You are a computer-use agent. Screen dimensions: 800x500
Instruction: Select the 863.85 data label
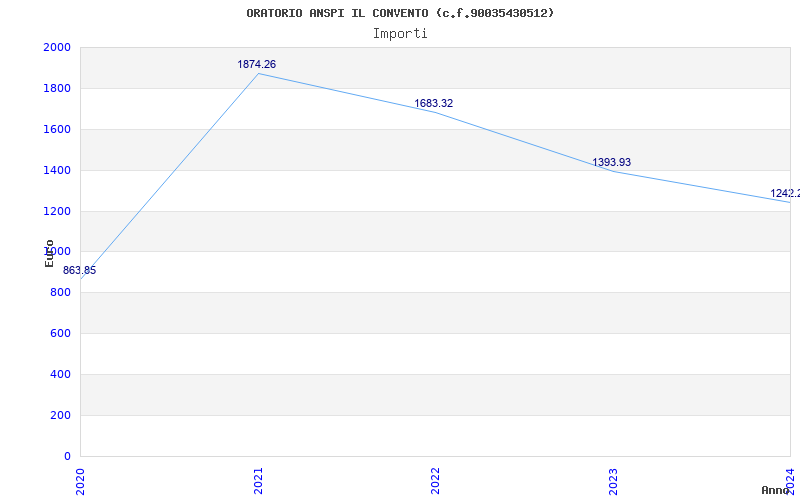pos(80,270)
